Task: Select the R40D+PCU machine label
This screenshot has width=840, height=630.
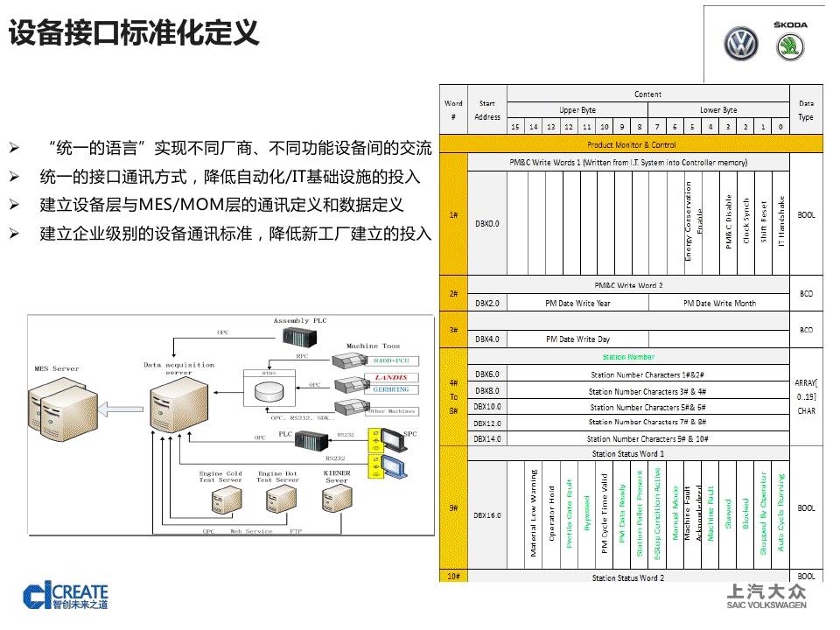Action: [x=390, y=360]
